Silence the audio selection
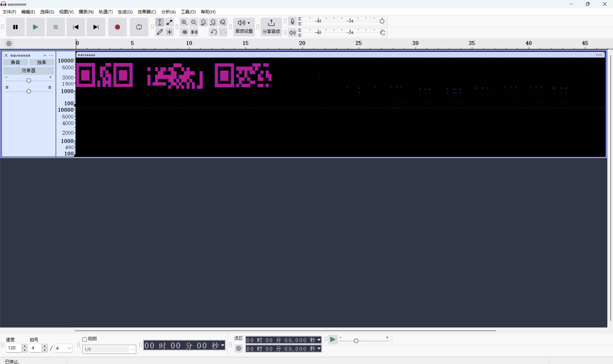 194,32
